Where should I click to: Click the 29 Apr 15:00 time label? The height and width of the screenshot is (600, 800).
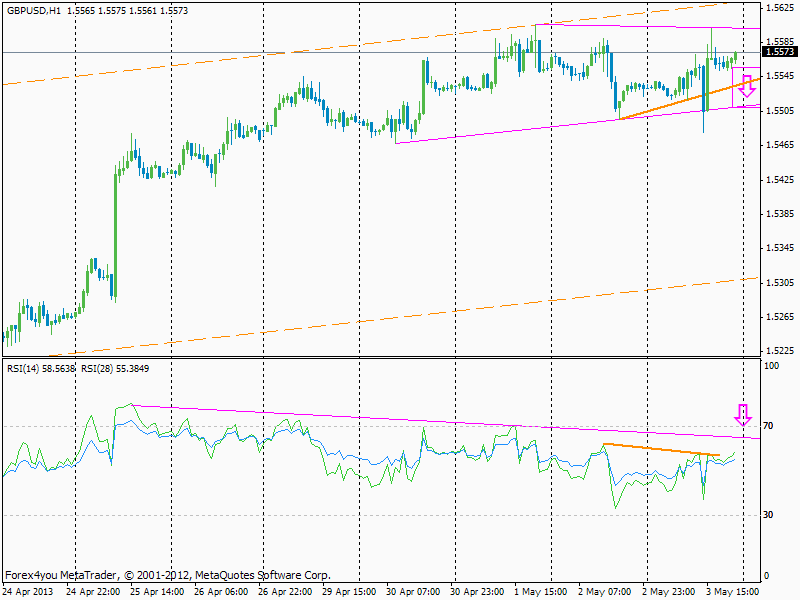[349, 592]
